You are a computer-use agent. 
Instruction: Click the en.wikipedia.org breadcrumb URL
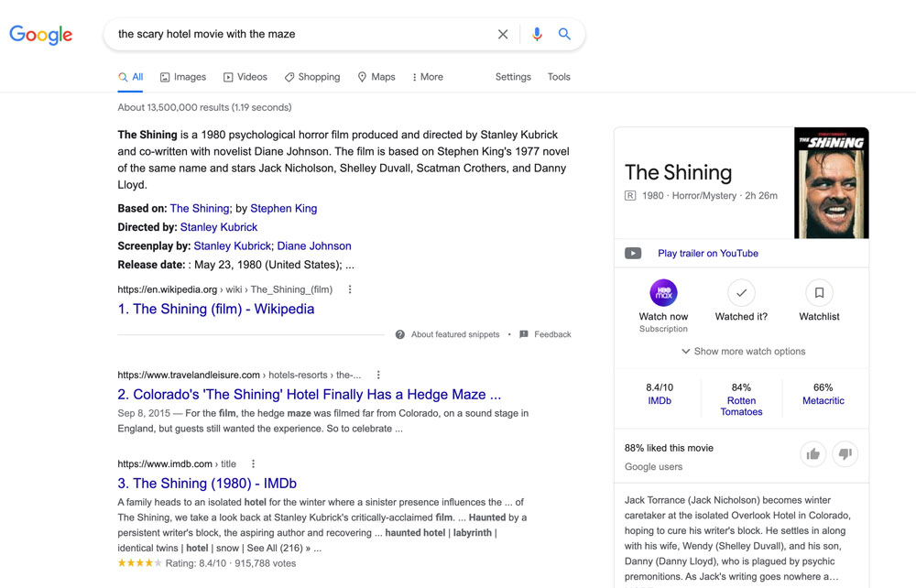225,289
